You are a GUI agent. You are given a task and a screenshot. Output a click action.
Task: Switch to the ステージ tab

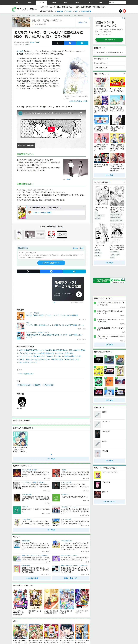tap(78, 2)
